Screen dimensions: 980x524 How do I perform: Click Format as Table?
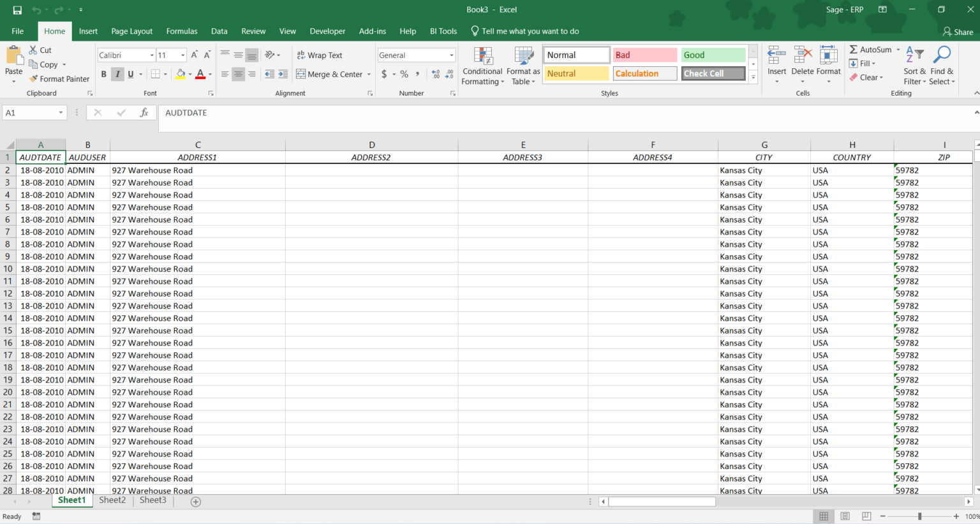point(523,66)
